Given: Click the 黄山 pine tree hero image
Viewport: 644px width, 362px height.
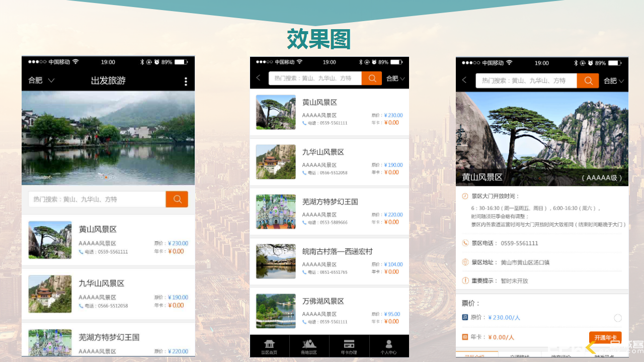Looking at the screenshot, I should [542, 139].
